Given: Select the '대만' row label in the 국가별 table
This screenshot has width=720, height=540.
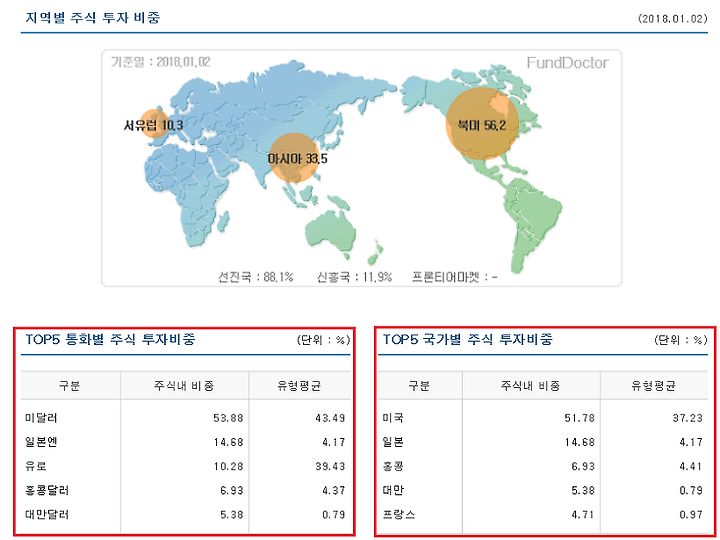Looking at the screenshot, I should coord(393,490).
